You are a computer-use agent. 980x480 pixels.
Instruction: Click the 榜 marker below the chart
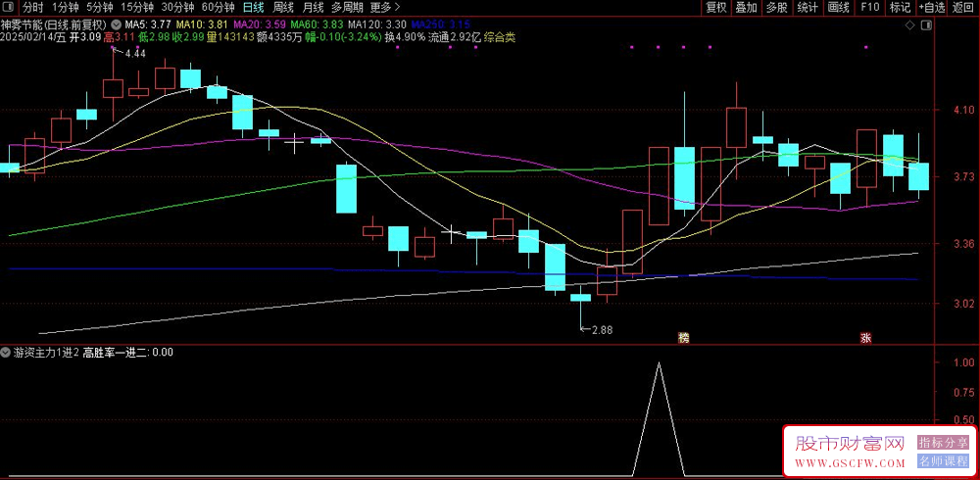684,338
